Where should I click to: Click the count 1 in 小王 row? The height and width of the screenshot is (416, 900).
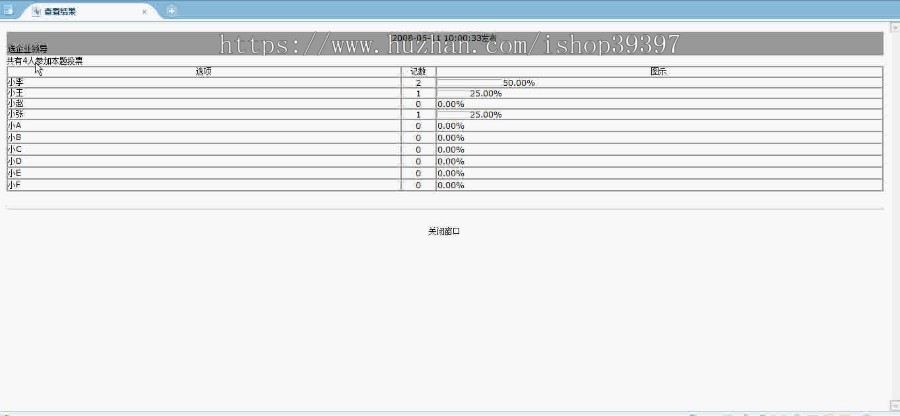click(x=418, y=94)
